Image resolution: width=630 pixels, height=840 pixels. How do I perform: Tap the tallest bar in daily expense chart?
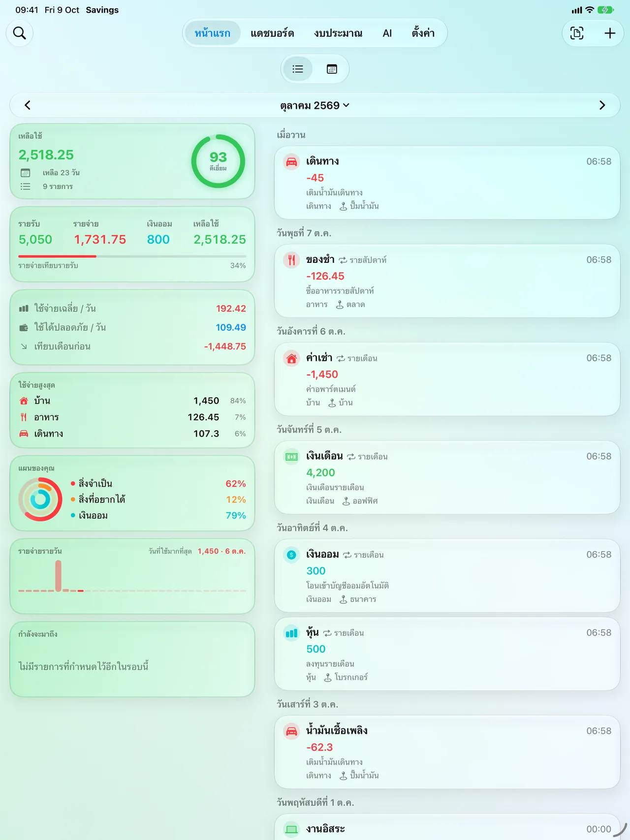58,576
